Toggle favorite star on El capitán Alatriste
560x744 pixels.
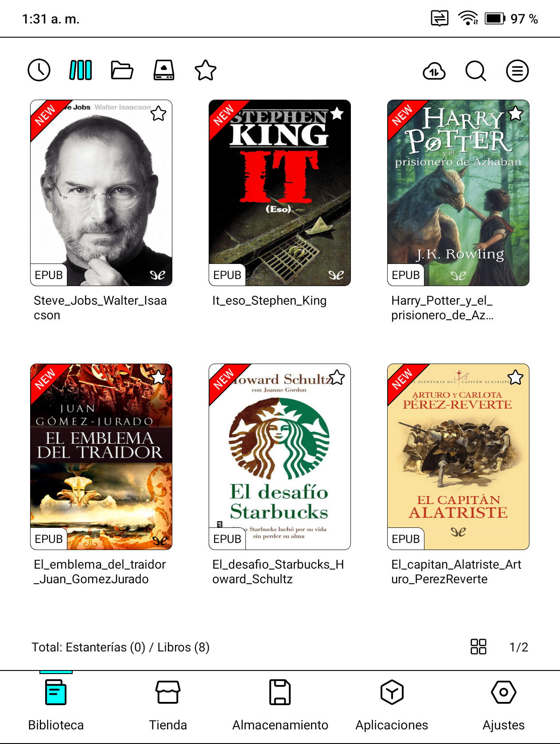tap(515, 377)
